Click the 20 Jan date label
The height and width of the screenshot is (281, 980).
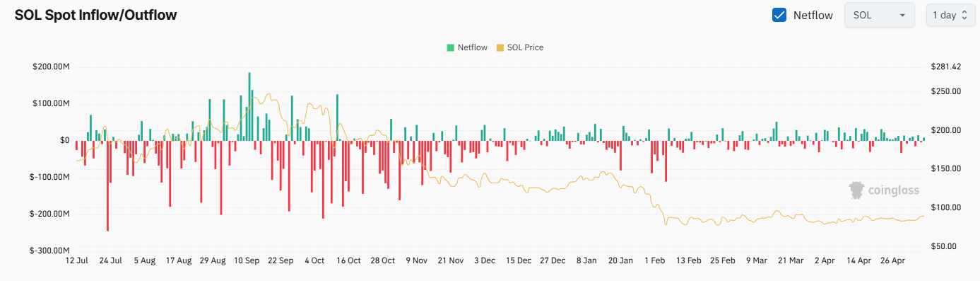[621, 260]
